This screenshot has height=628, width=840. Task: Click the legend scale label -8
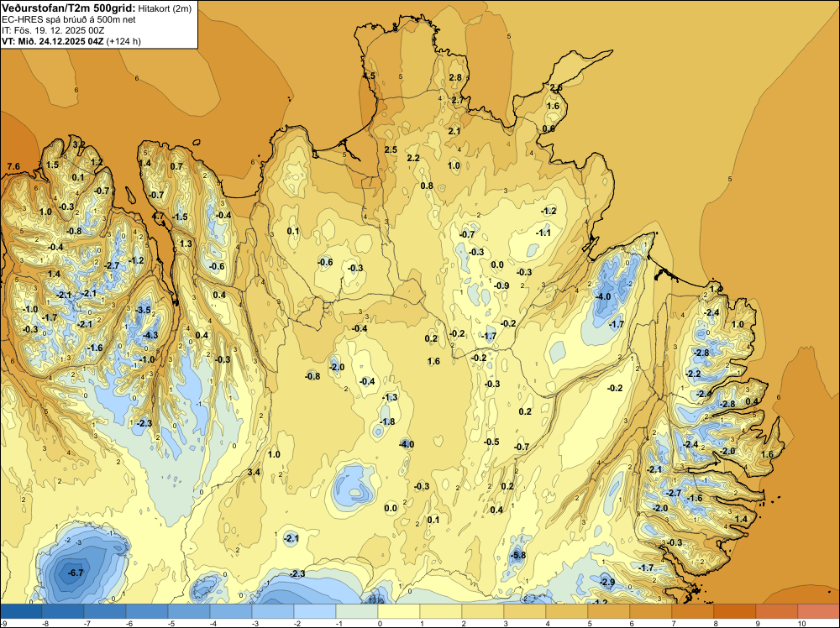[45, 623]
